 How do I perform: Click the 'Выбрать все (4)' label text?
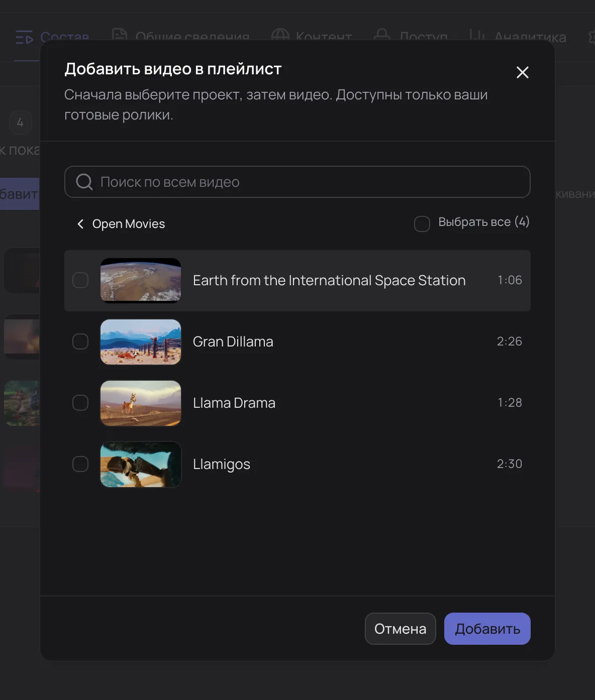(484, 222)
